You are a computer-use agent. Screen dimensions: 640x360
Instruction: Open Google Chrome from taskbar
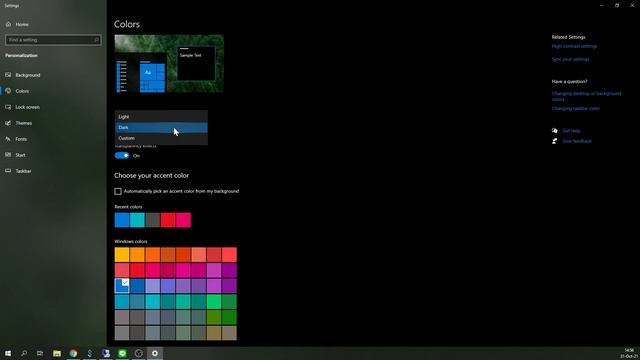point(73,353)
